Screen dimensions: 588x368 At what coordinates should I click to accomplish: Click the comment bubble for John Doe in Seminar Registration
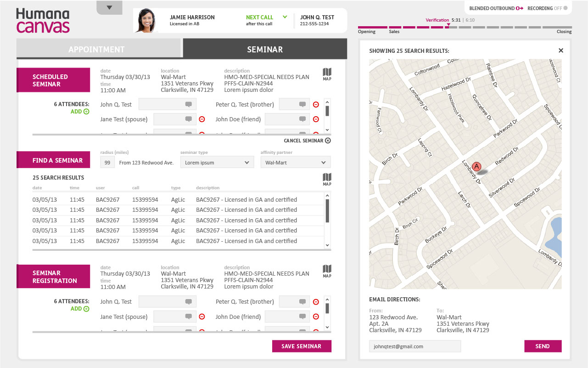point(302,317)
